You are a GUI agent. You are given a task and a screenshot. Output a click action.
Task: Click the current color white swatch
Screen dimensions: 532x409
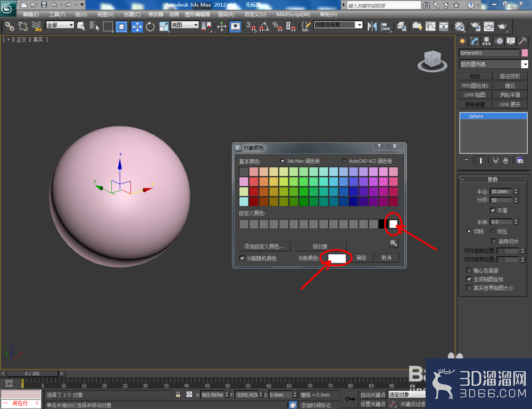tap(337, 258)
